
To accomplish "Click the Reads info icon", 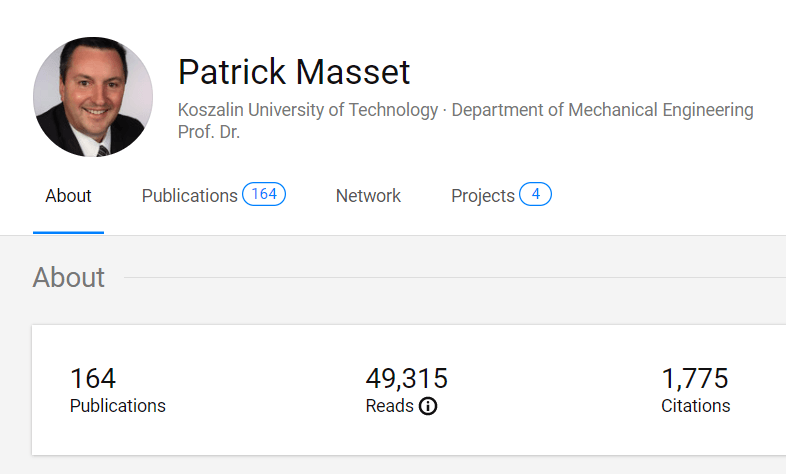I will [428, 406].
